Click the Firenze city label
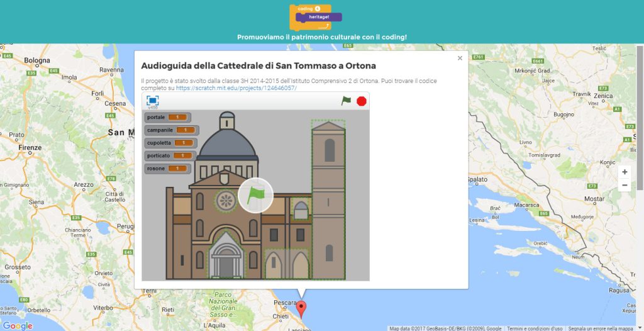Image resolution: width=644 pixels, height=331 pixels. click(x=30, y=147)
